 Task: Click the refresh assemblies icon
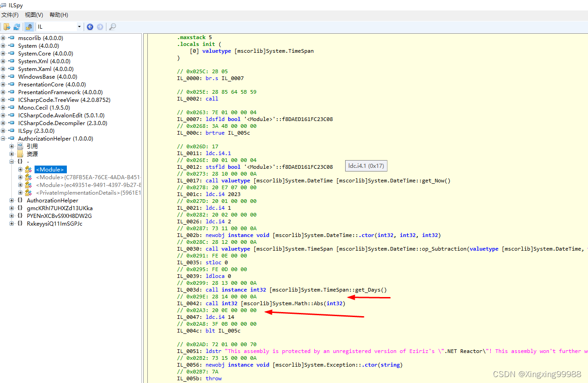[17, 27]
